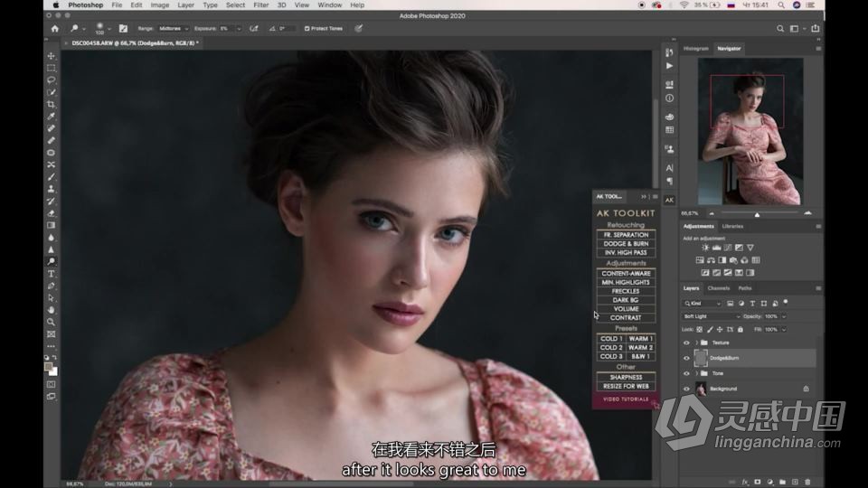
Task: Select the Zoom tool
Action: pyautogui.click(x=51, y=322)
